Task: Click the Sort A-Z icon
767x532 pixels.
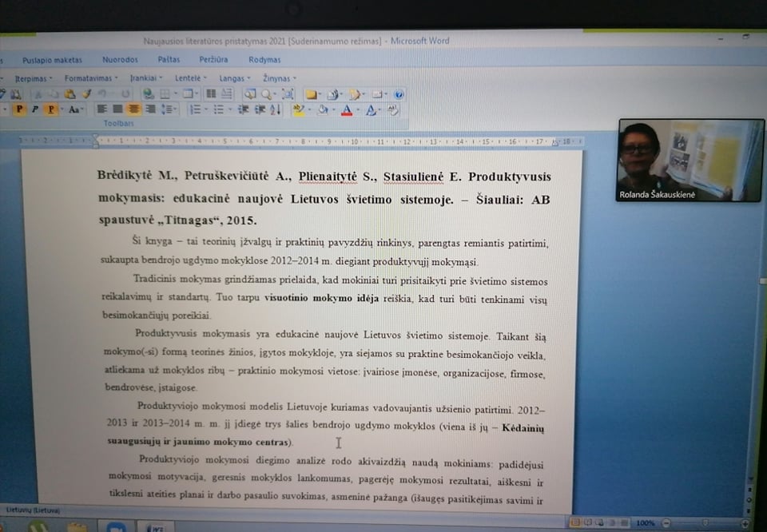Action: tap(275, 109)
